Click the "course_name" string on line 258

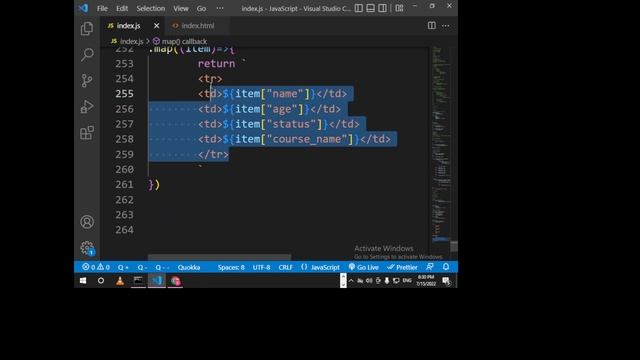coord(309,139)
